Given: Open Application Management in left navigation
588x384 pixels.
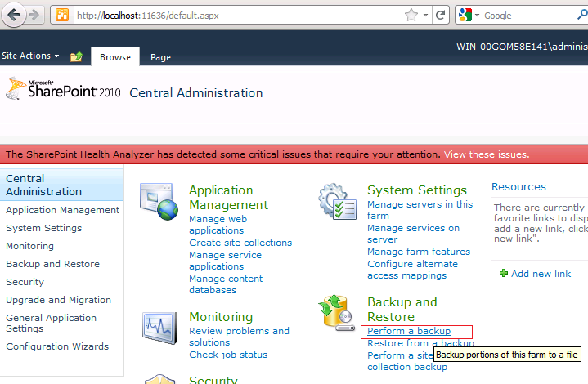Looking at the screenshot, I should tap(63, 210).
